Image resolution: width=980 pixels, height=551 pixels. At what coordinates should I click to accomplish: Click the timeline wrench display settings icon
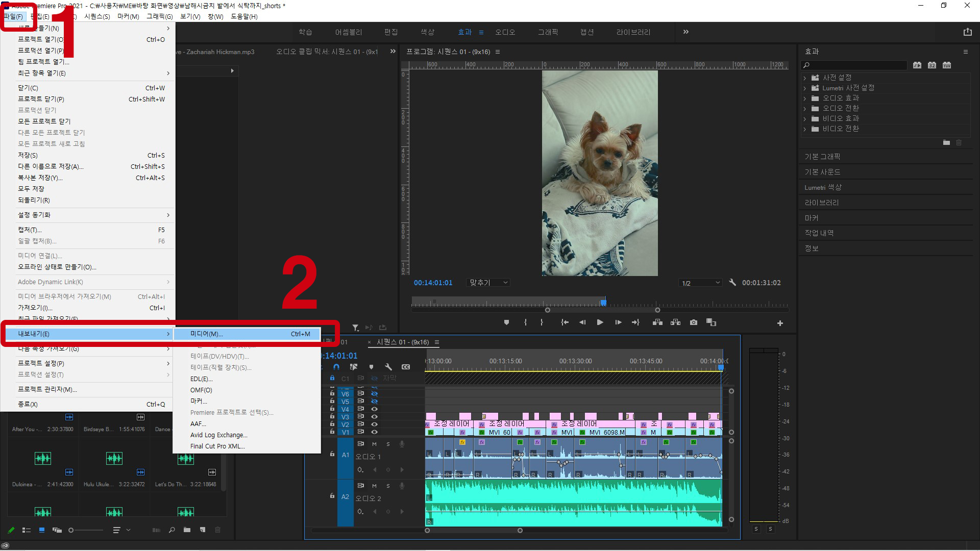point(388,367)
